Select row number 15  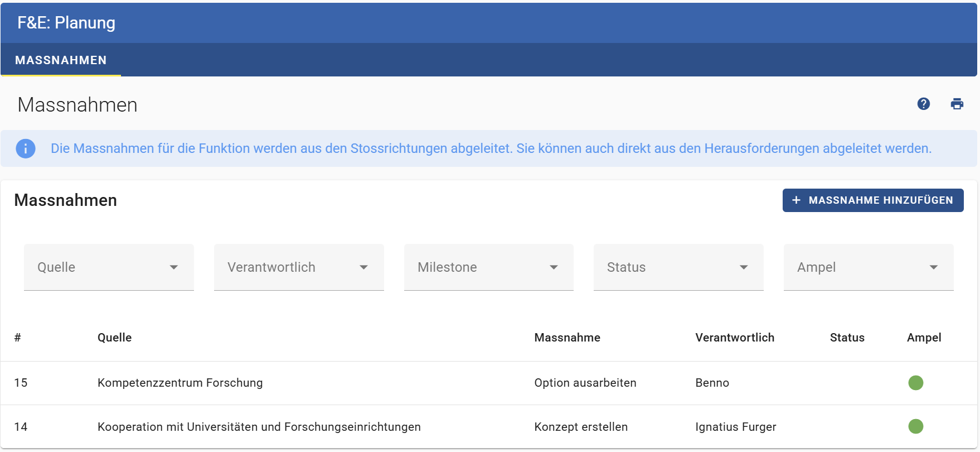[x=21, y=383]
